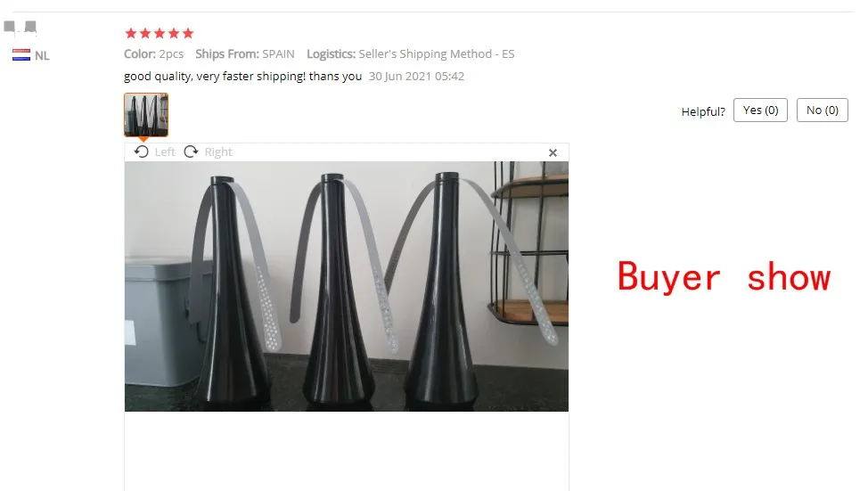The width and height of the screenshot is (868, 491).
Task: Click the 'Ships From: SPAIN' text
Action: [x=245, y=53]
